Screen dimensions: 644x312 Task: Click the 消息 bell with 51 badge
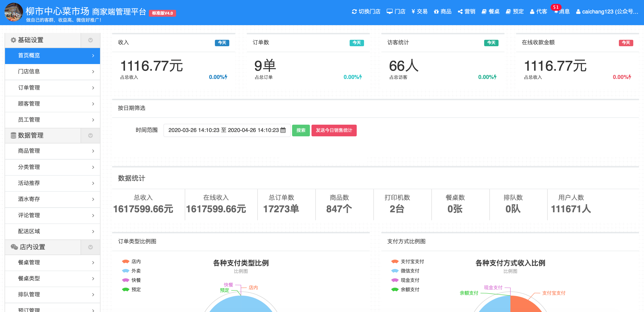(556, 11)
